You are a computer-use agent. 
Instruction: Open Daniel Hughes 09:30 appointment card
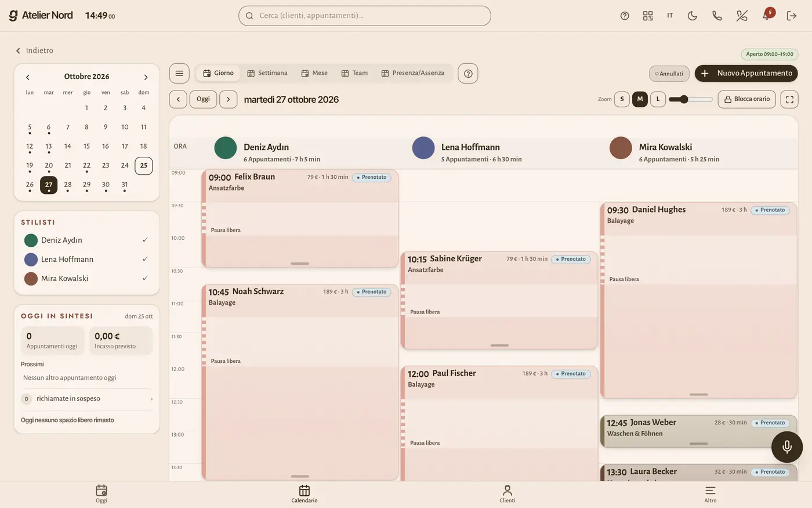(x=698, y=301)
